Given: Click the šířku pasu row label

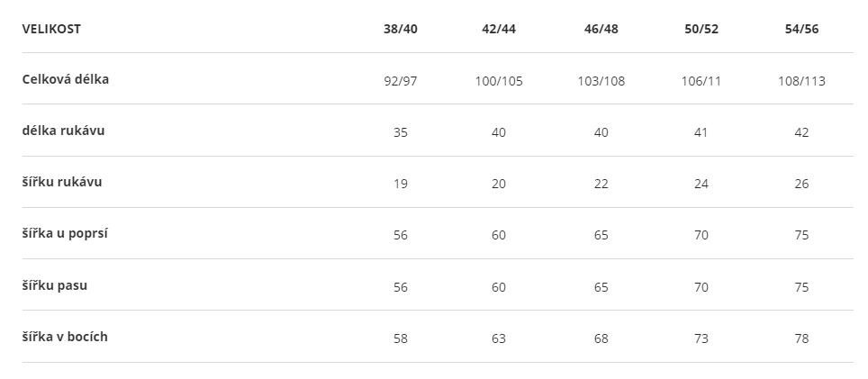Looking at the screenshot, I should (x=55, y=285).
